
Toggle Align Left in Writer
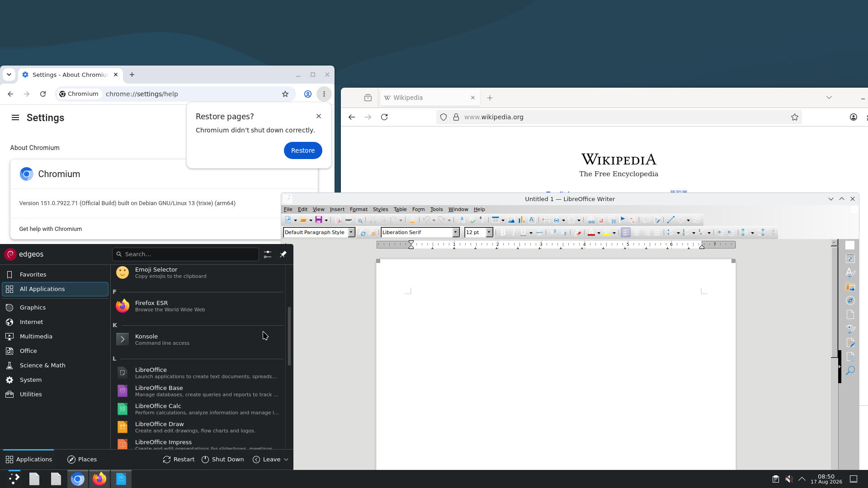626,233
